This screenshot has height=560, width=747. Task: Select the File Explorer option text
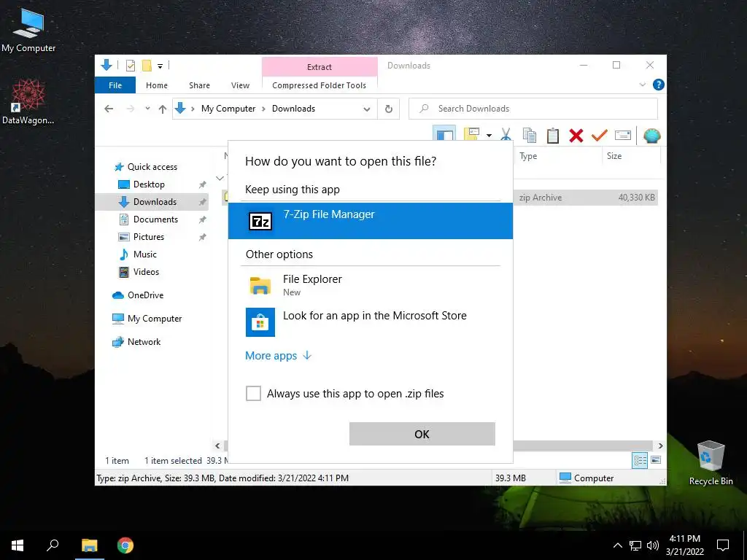tap(312, 279)
